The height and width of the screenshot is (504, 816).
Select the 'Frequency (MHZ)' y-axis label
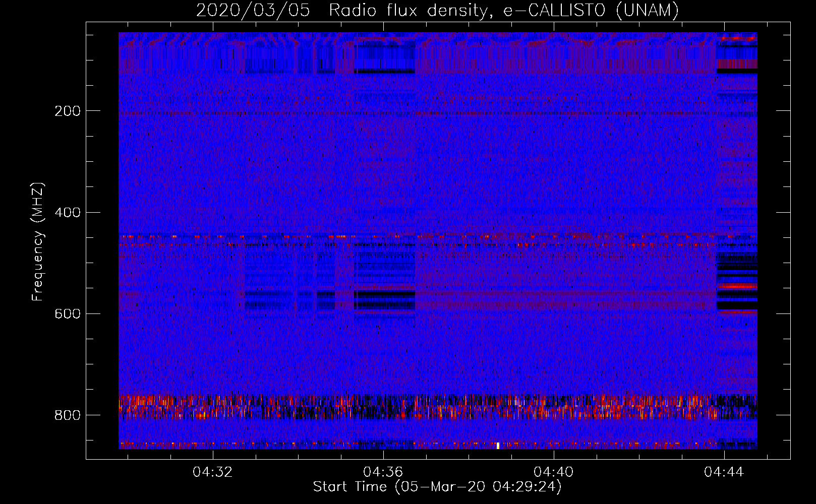[37, 242]
